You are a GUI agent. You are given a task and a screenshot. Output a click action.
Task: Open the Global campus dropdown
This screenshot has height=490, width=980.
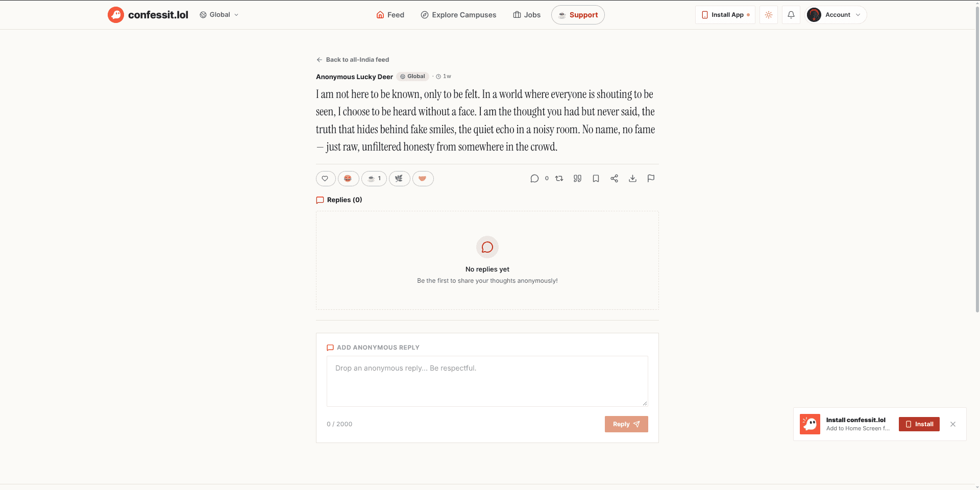pyautogui.click(x=219, y=15)
